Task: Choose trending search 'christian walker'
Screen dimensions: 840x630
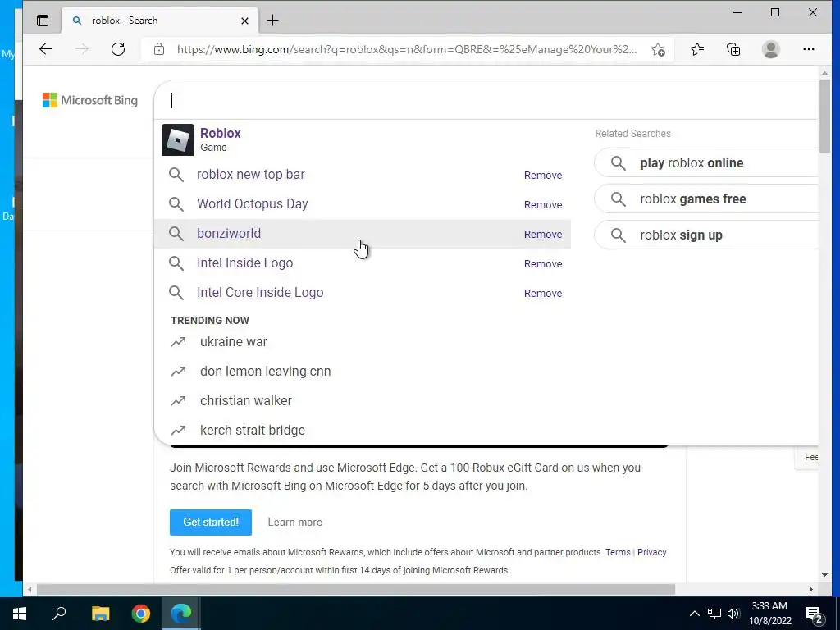Action: click(x=246, y=400)
